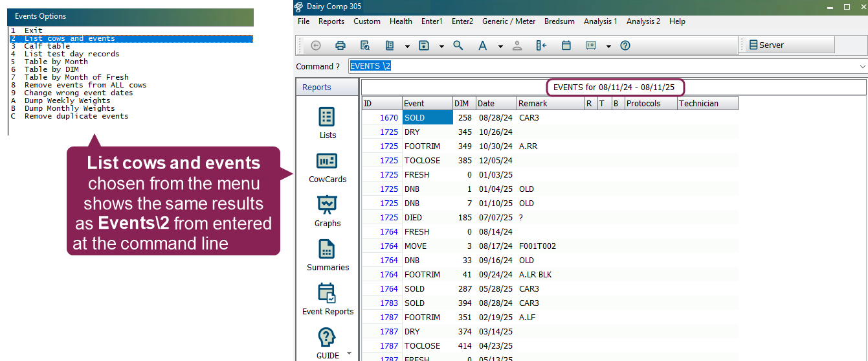Click the Server button

coord(788,45)
